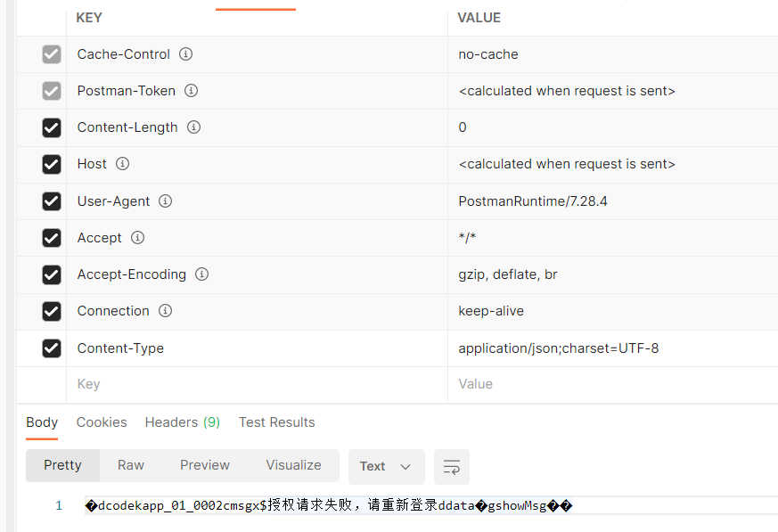
Task: Click the Accept value */*
Action: [467, 238]
